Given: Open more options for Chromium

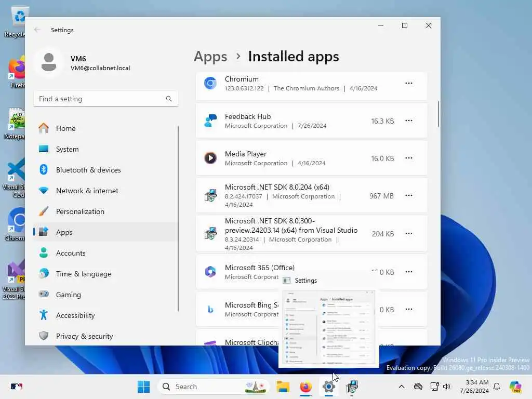Looking at the screenshot, I should pos(409,83).
